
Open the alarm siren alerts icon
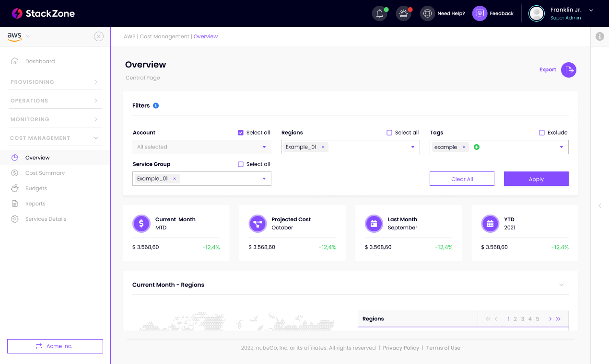404,13
